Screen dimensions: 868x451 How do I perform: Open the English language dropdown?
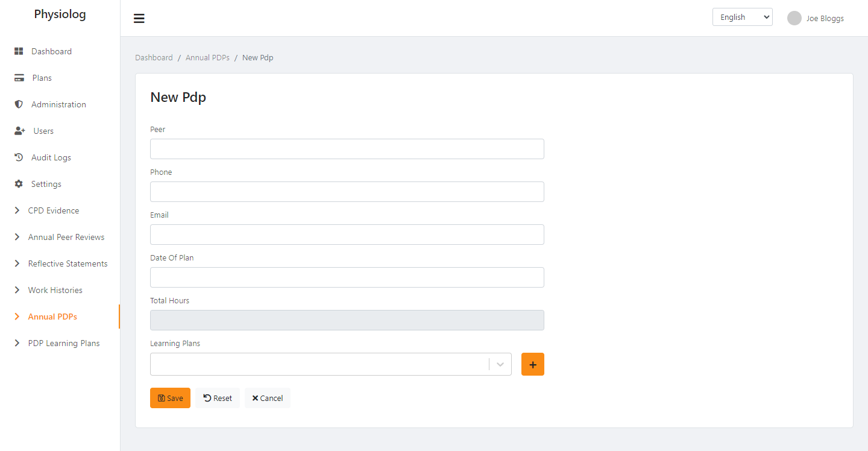[x=742, y=17]
